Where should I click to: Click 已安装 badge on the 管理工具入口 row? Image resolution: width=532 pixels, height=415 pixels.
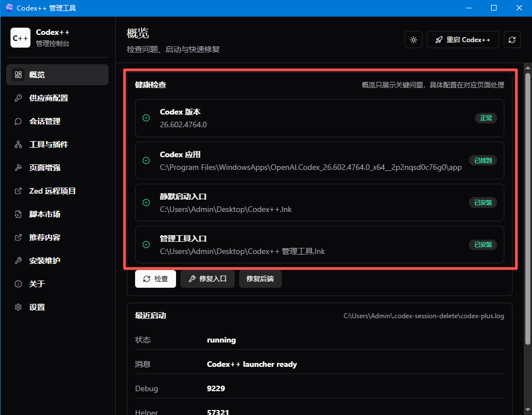coord(483,245)
